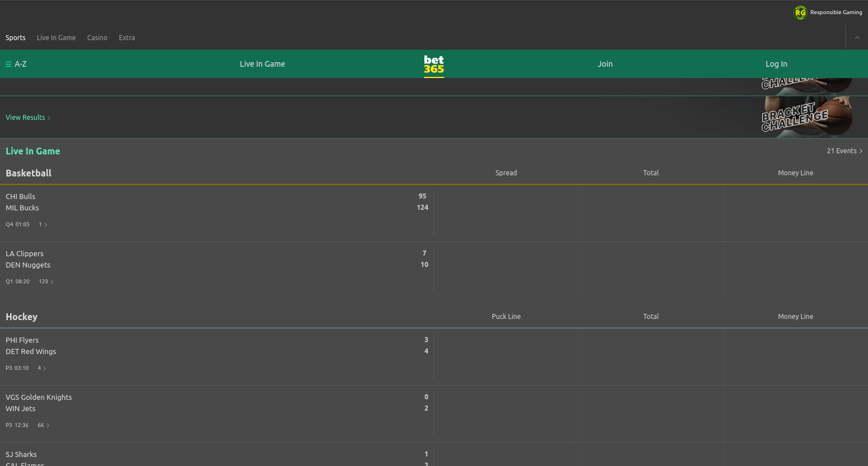The height and width of the screenshot is (466, 868).
Task: Click the Q1 08:20 game clock
Action: (x=18, y=282)
